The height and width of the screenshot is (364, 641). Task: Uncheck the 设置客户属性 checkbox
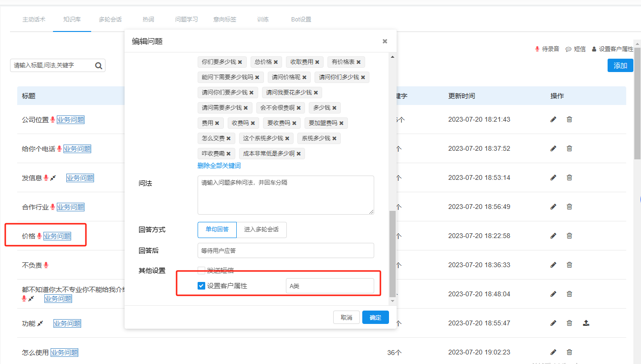(201, 286)
